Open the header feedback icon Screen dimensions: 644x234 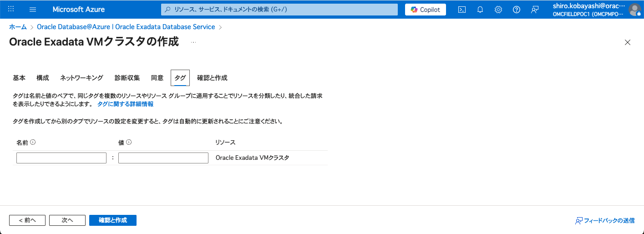(535, 10)
